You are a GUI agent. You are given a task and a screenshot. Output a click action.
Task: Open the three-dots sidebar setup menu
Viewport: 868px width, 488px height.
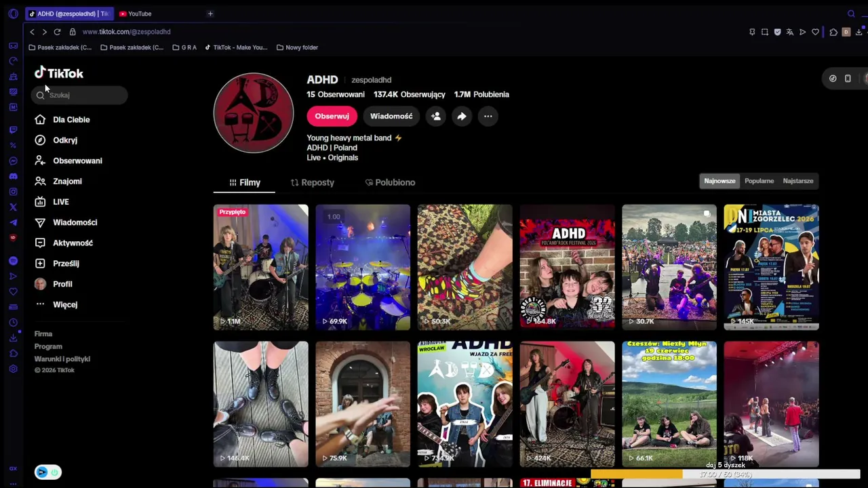click(x=13, y=484)
